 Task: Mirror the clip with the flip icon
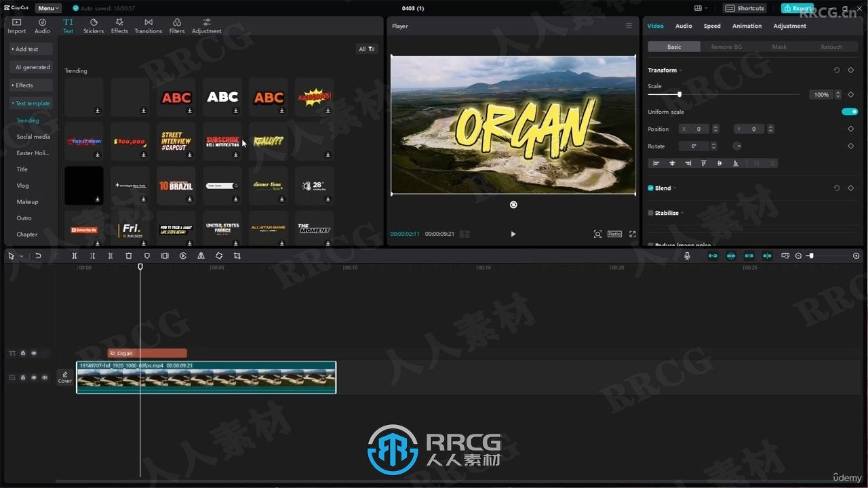tap(201, 256)
